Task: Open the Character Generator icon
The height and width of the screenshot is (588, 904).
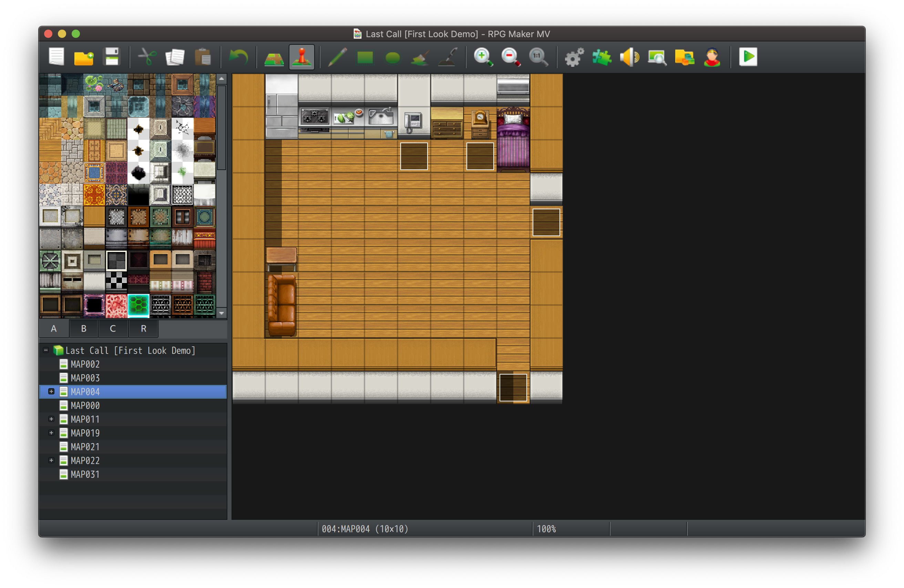Action: click(712, 57)
